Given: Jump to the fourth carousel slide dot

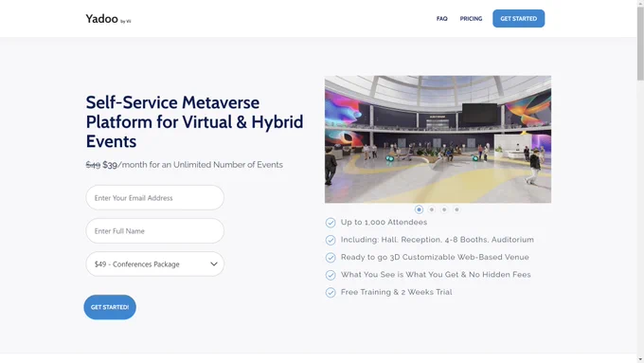Looking at the screenshot, I should coord(456,209).
